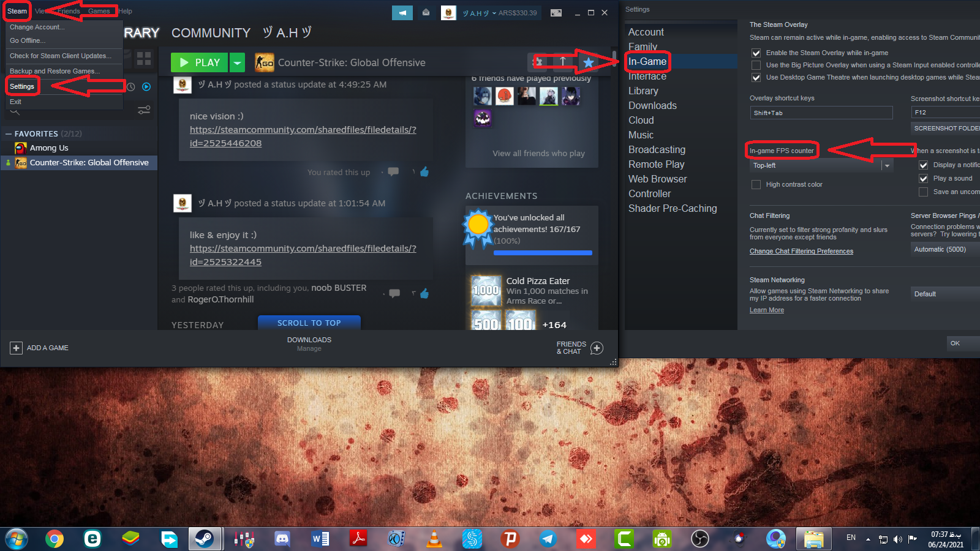Click the Screenshot Folder button

click(x=945, y=128)
